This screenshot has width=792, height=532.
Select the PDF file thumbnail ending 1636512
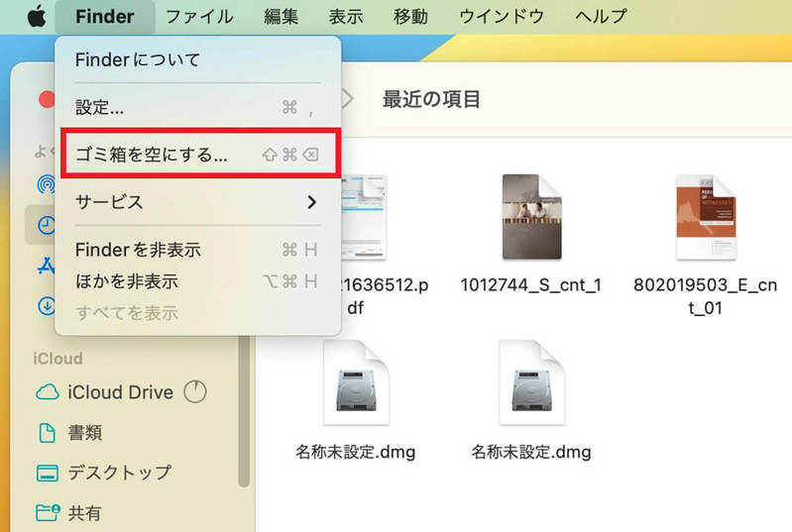364,218
